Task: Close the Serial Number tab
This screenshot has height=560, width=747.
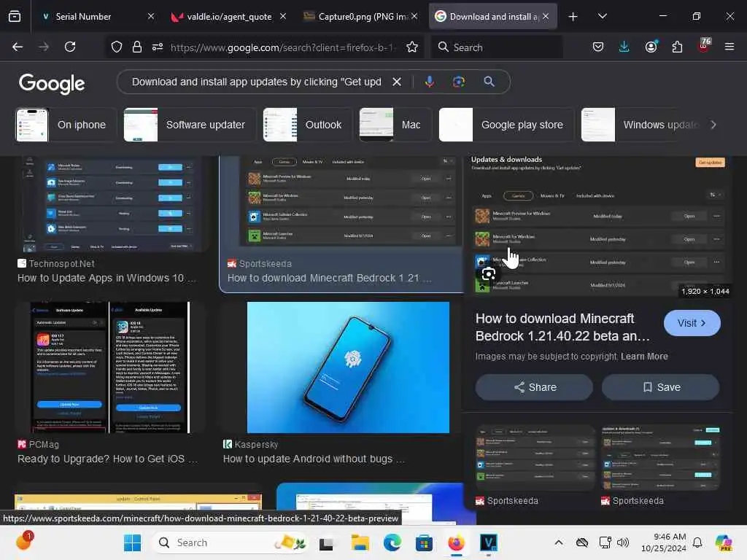Action: (x=150, y=16)
